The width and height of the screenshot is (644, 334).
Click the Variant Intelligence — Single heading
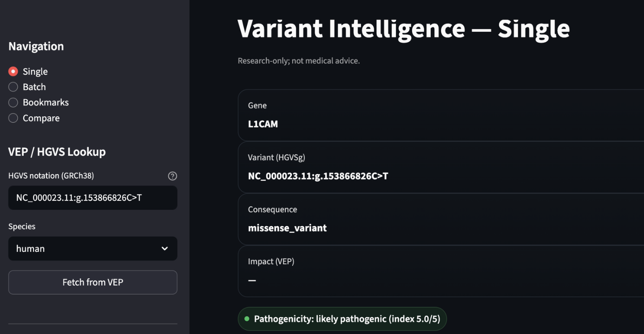point(403,28)
